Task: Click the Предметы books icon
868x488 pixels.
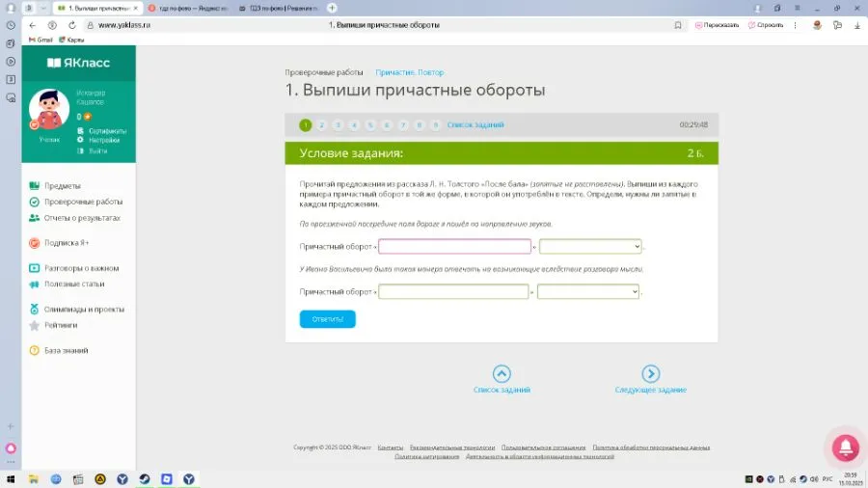Action: click(35, 186)
